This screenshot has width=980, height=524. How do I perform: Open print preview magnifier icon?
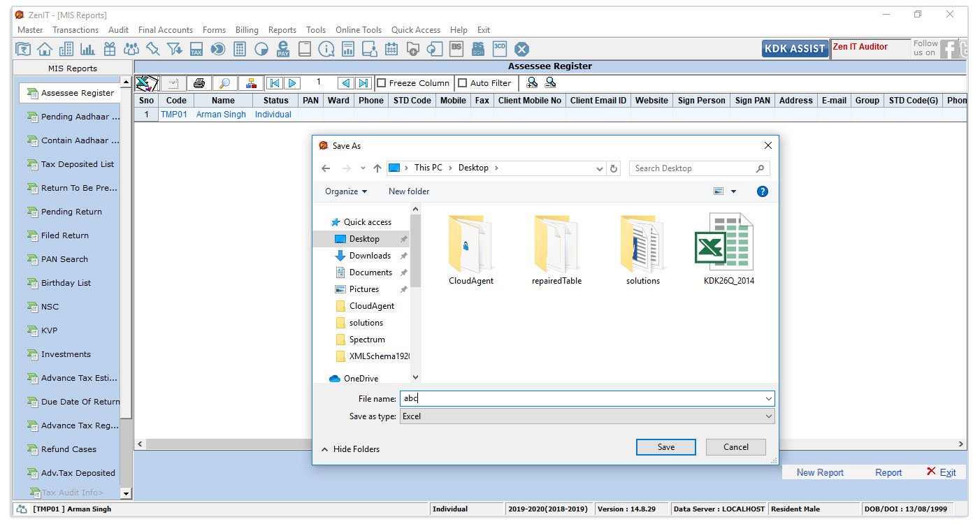click(x=224, y=83)
